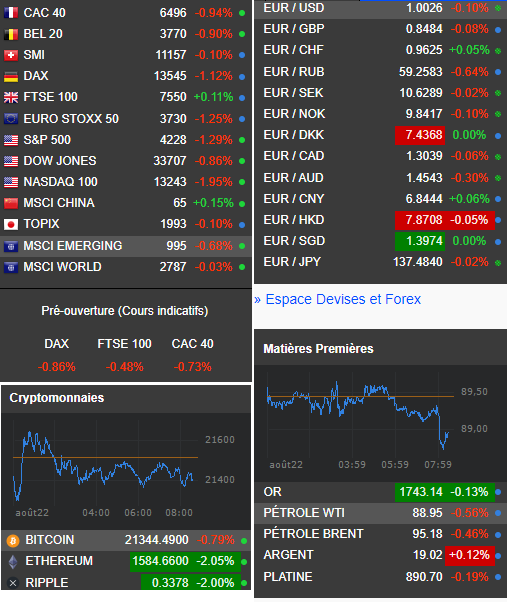The width and height of the screenshot is (509, 602).
Task: Click the green status dot on BITCOIN row
Action: [244, 541]
